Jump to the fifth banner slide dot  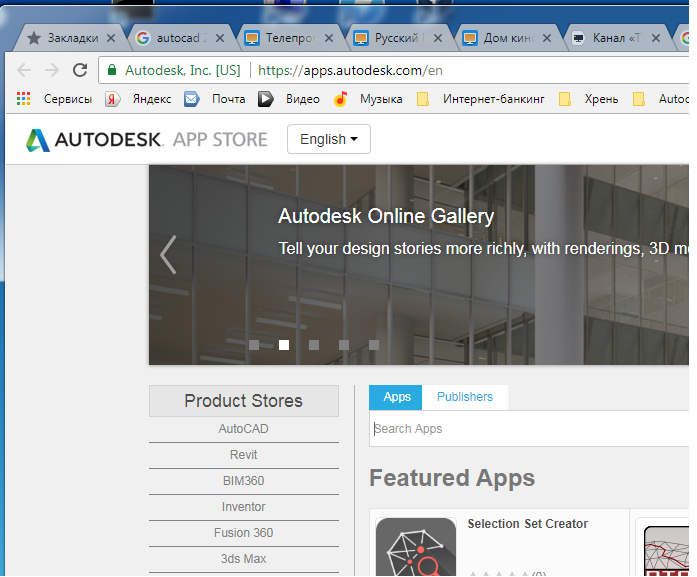tap(374, 345)
